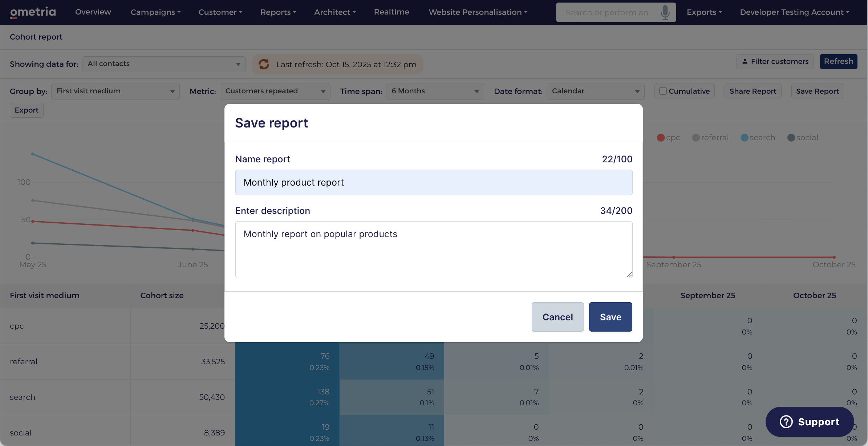
Task: Click the September 25 column header
Action: point(708,296)
